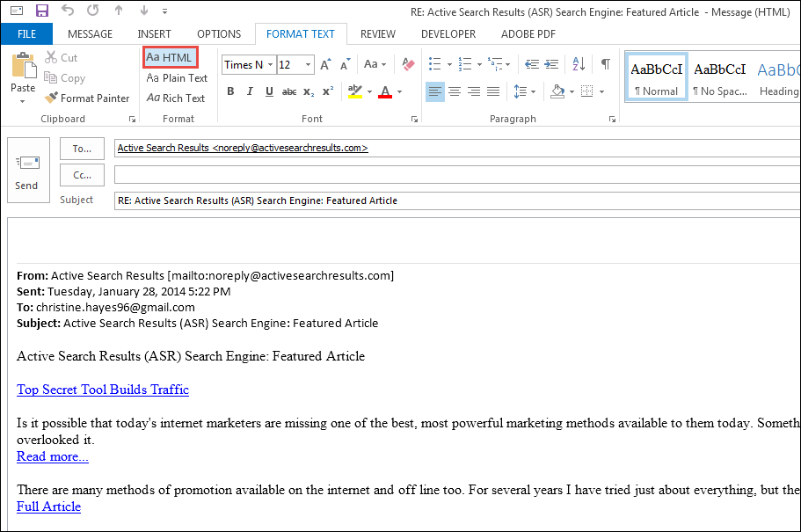801x532 pixels.
Task: Open Customize Quick Access Toolbar menu
Action: point(164,11)
